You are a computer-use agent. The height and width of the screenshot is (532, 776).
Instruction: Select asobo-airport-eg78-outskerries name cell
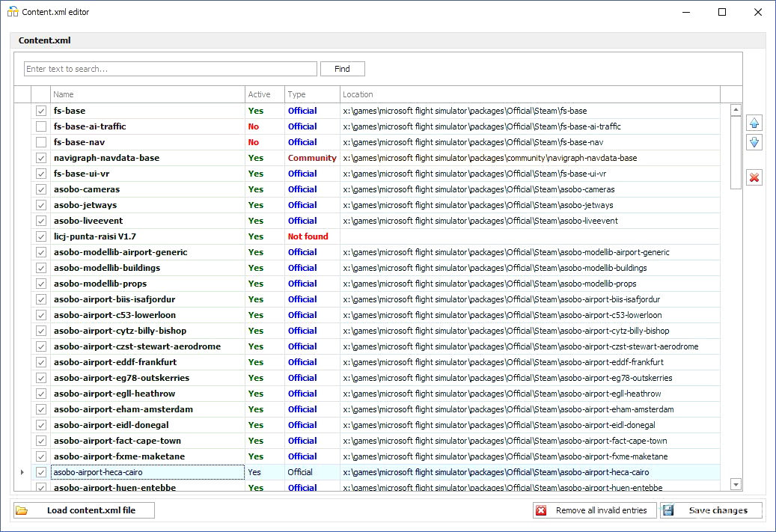tap(147, 378)
